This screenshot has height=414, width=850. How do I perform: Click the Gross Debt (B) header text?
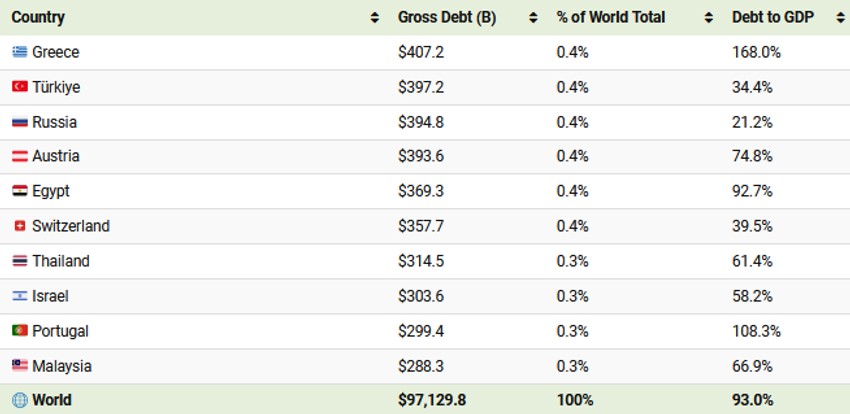446,17
